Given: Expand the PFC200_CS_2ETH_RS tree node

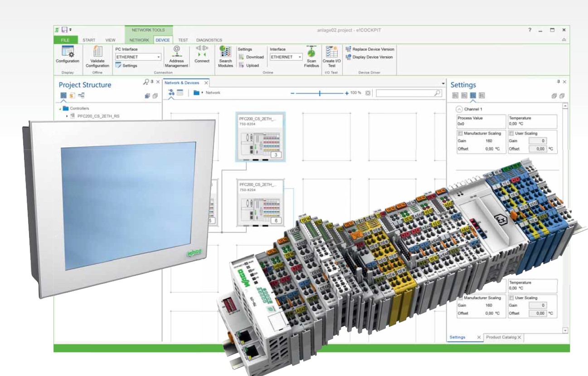Looking at the screenshot, I should [67, 116].
